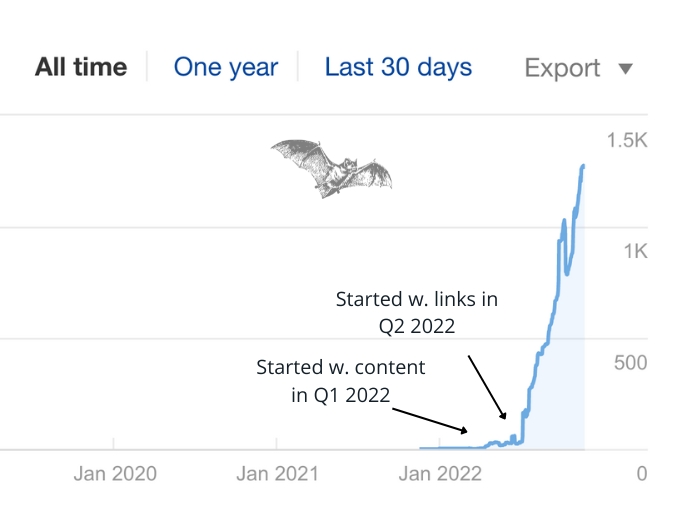The image size is (682, 516).
Task: Click the 1.5K y-axis label
Action: 627,140
